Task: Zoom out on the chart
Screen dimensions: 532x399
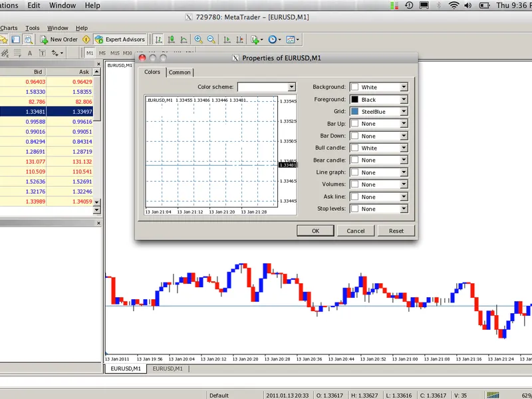Action: point(211,40)
